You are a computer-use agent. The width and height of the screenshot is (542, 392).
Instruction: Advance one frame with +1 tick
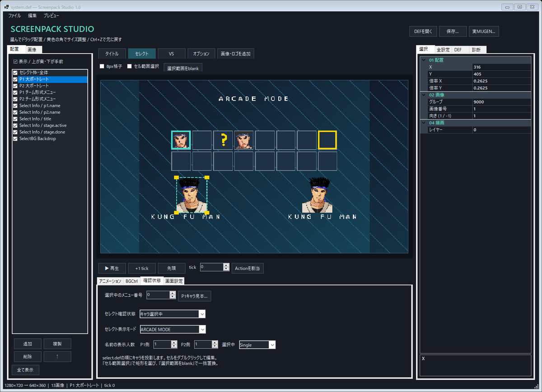[x=142, y=268]
